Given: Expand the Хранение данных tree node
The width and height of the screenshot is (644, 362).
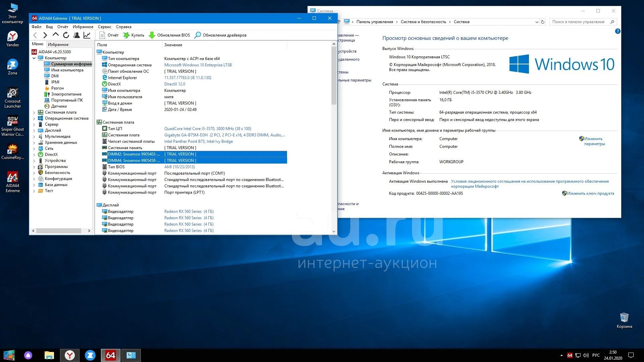Looking at the screenshot, I should click(x=34, y=143).
